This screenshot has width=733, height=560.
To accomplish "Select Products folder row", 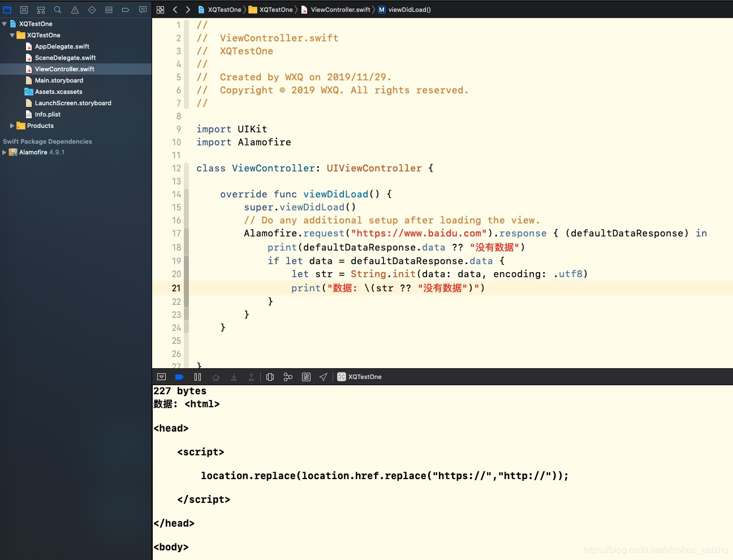I will 76,126.
